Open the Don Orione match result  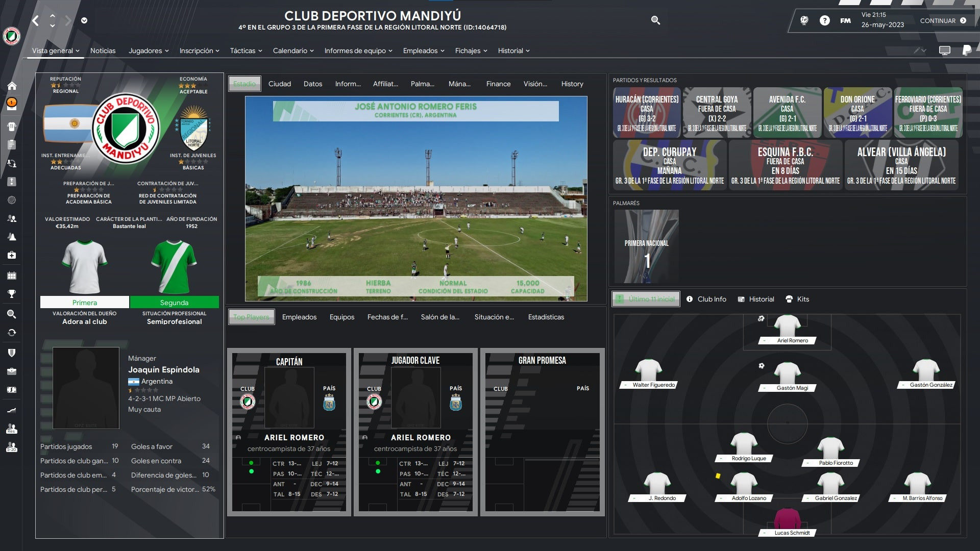[857, 113]
